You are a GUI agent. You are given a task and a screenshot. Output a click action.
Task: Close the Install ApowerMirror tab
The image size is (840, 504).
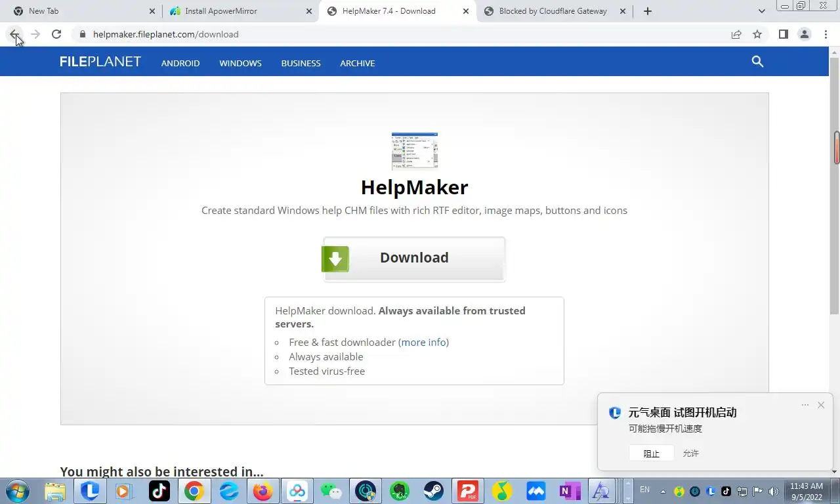(x=309, y=11)
